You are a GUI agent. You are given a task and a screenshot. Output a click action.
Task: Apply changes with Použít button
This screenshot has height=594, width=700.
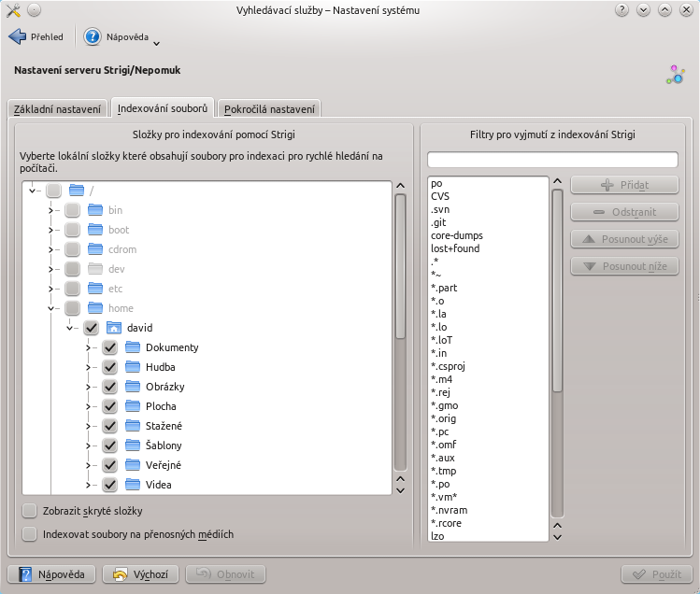click(657, 574)
